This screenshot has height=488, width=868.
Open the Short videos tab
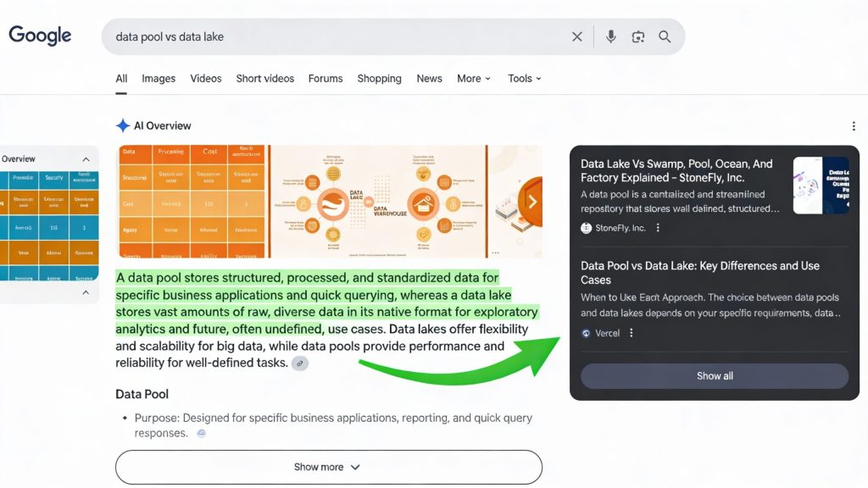pos(265,79)
